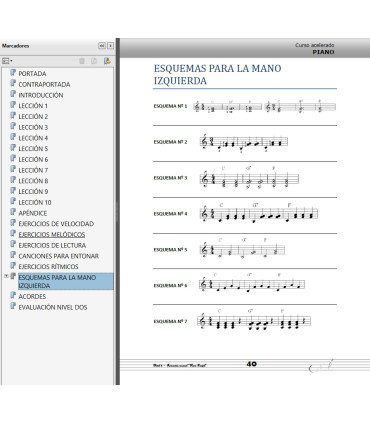Jump to EJERCICIOS RÍTMICOS bookmark
The height and width of the screenshot is (423, 370).
[x=48, y=267]
